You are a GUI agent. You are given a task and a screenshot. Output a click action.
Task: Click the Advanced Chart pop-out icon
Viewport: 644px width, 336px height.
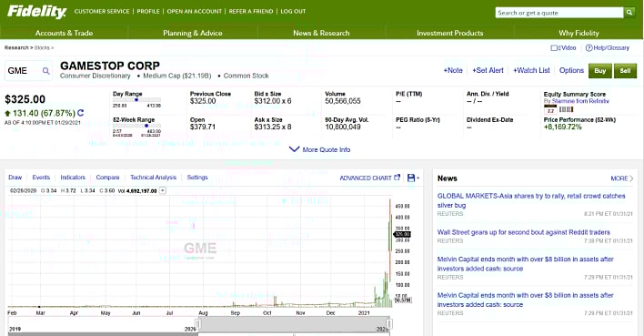pyautogui.click(x=397, y=178)
